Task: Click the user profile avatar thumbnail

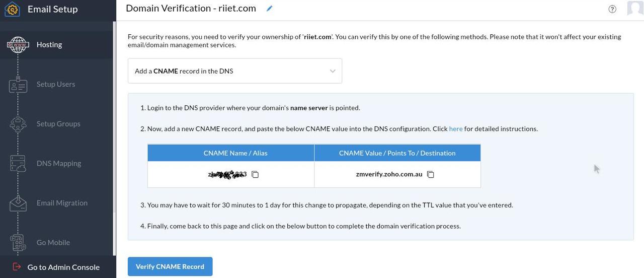Action: point(635,9)
